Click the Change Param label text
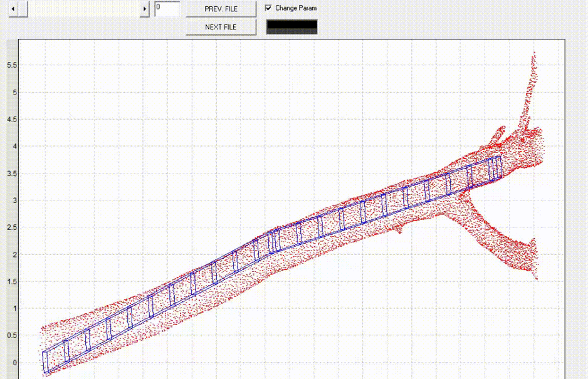588x379 pixels. click(x=296, y=8)
